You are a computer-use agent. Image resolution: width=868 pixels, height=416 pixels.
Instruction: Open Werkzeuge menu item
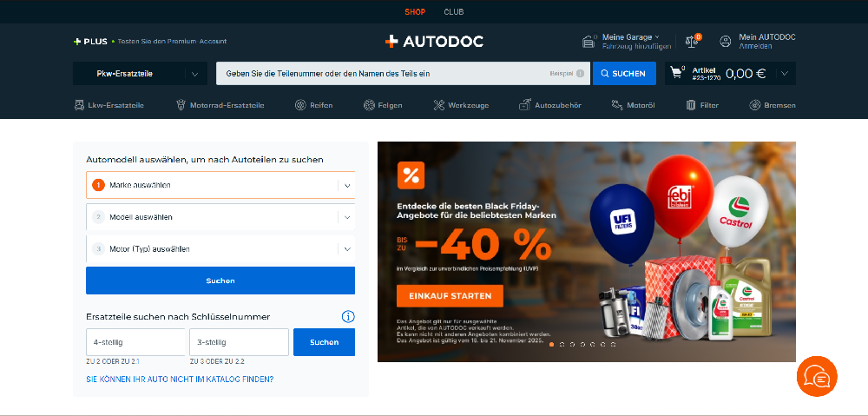(461, 105)
